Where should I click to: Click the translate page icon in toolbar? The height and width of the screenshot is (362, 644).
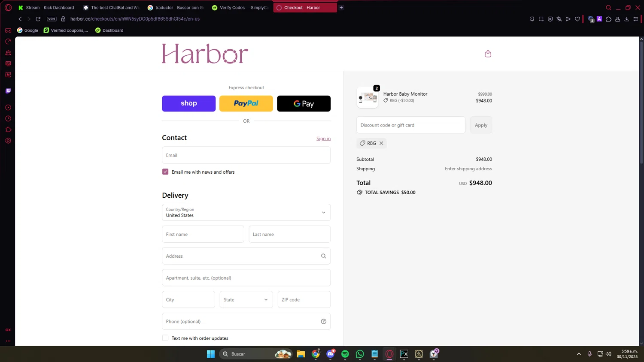click(x=559, y=19)
